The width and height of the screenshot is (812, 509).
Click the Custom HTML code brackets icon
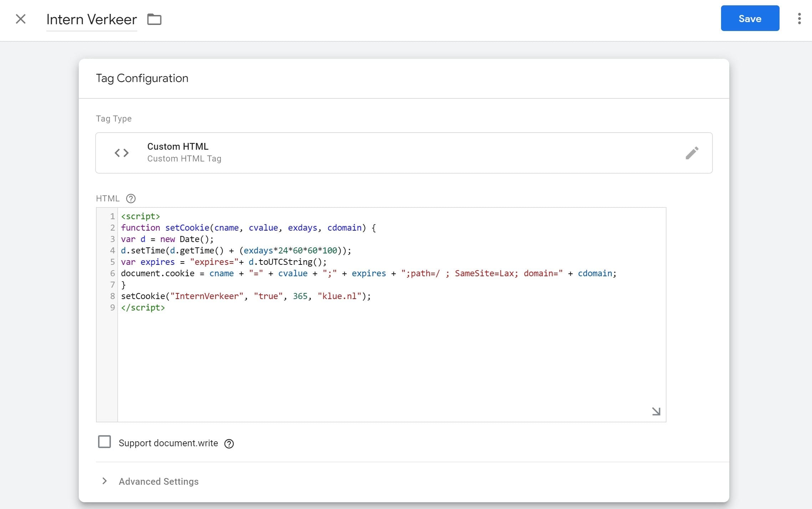click(x=122, y=153)
